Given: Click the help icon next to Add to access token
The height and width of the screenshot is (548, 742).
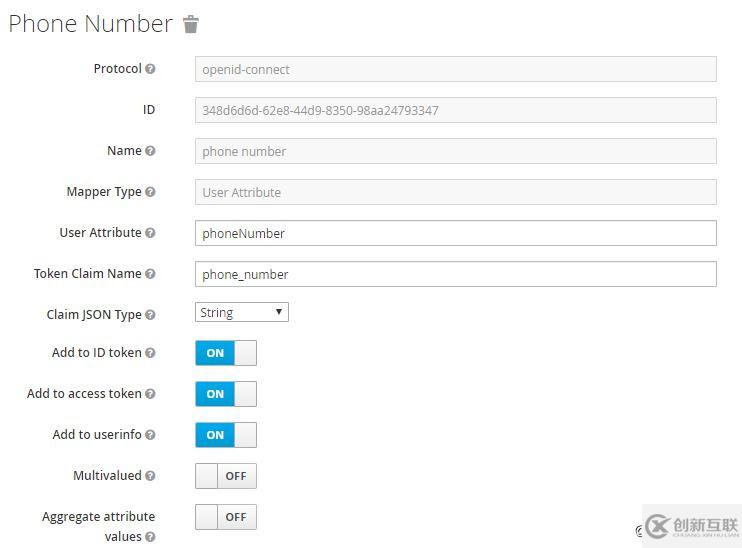Looking at the screenshot, I should 150,394.
